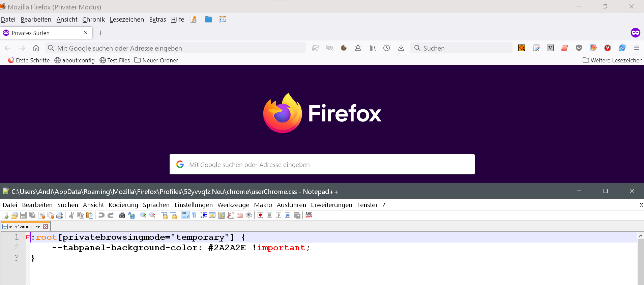Select the userChrome.css document tab
The height and width of the screenshot is (285, 644).
25,227
